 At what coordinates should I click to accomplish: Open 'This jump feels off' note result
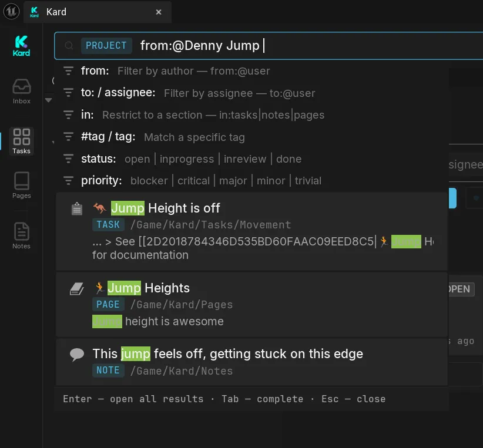coord(251,362)
